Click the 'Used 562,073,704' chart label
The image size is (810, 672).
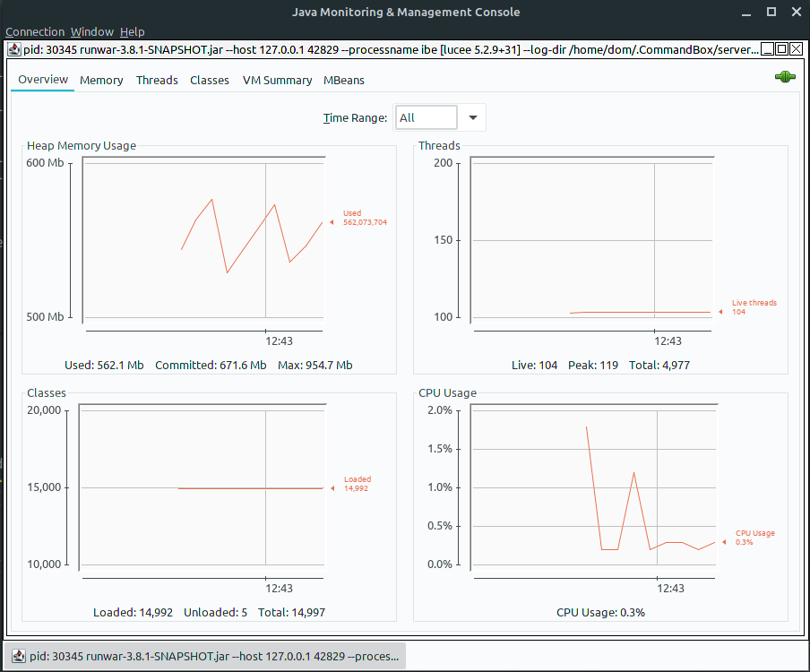(365, 218)
